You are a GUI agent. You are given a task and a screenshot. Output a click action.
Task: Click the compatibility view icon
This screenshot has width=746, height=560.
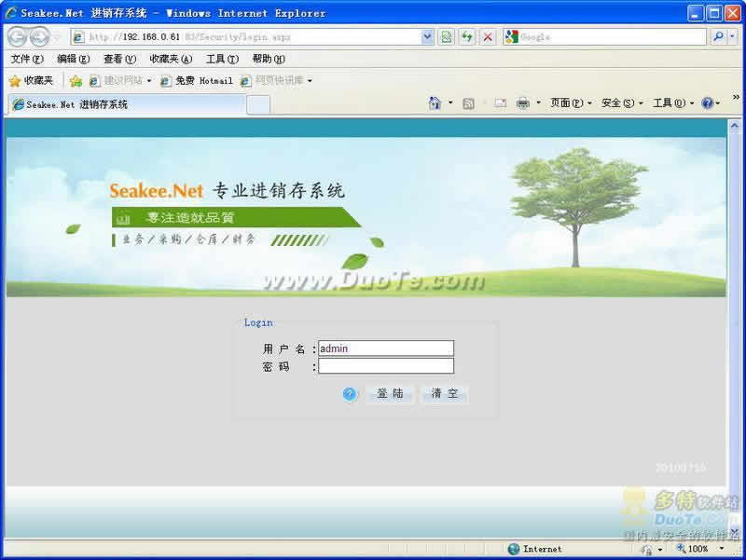(x=447, y=37)
